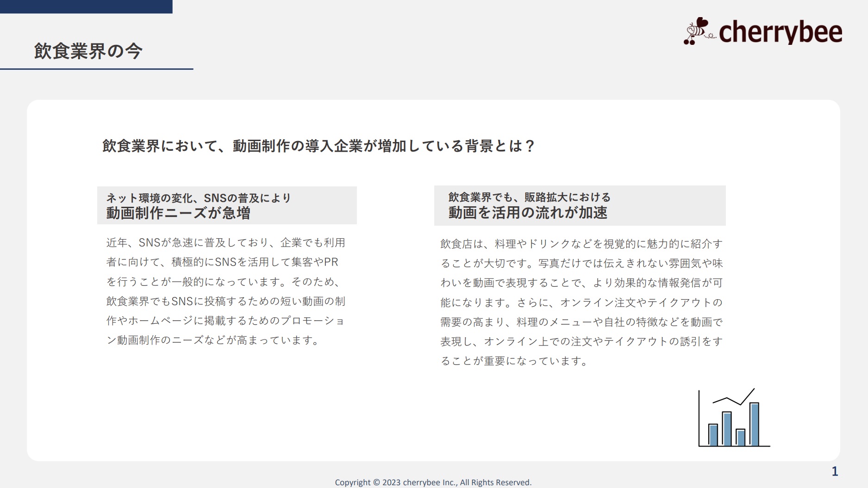Click the 動画を活用の流れが加速 header
Viewport: 868px width, 488px height.
click(528, 213)
